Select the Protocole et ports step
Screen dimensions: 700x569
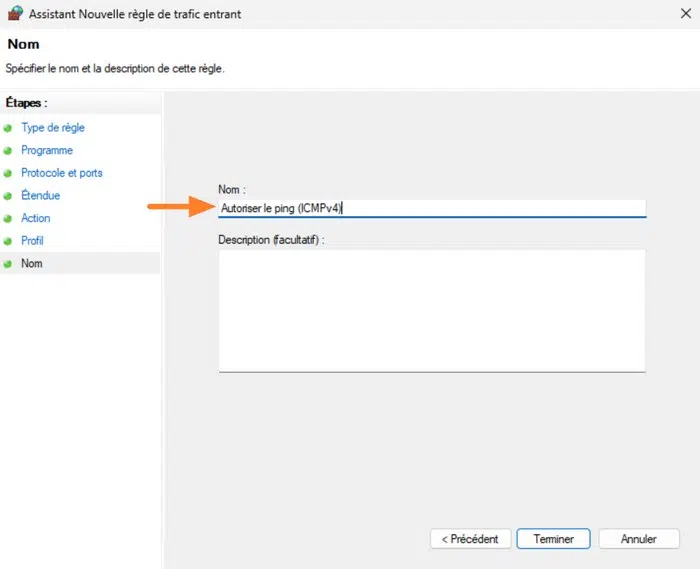62,173
